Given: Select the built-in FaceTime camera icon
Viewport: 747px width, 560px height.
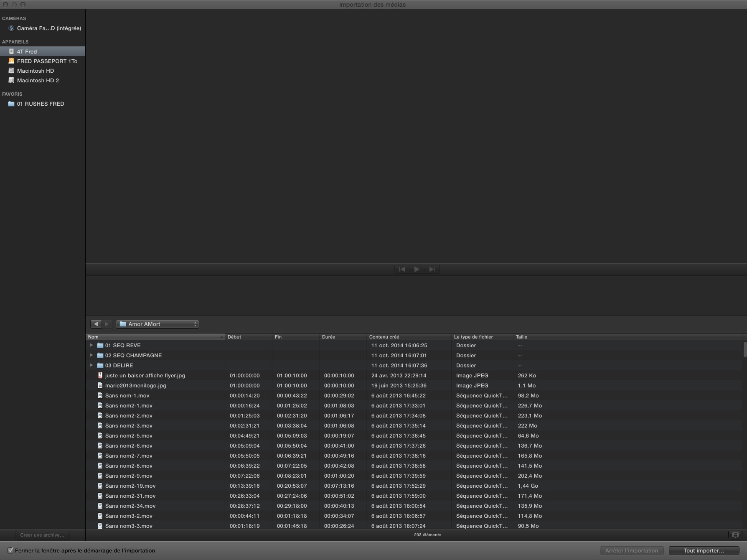Looking at the screenshot, I should click(x=11, y=28).
